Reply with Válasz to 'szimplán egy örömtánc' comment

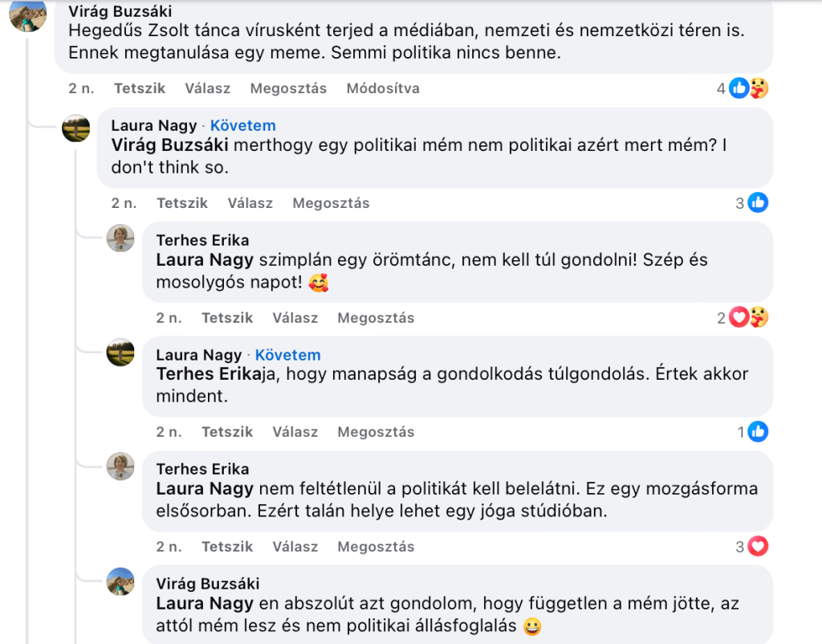(x=295, y=318)
